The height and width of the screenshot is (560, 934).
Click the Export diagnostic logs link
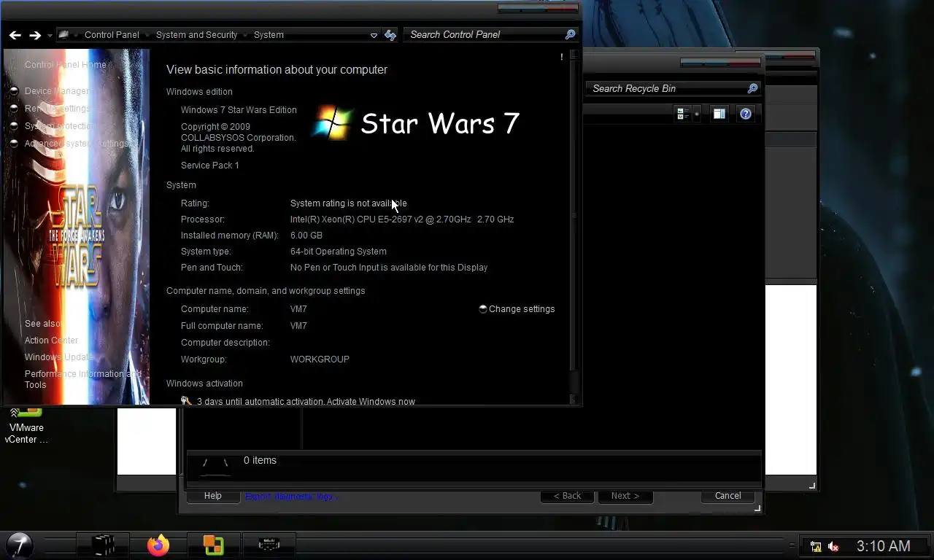pyautogui.click(x=292, y=497)
